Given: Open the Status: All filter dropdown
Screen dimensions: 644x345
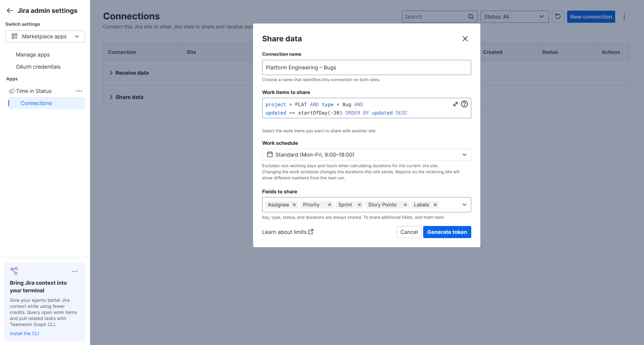Looking at the screenshot, I should 514,17.
